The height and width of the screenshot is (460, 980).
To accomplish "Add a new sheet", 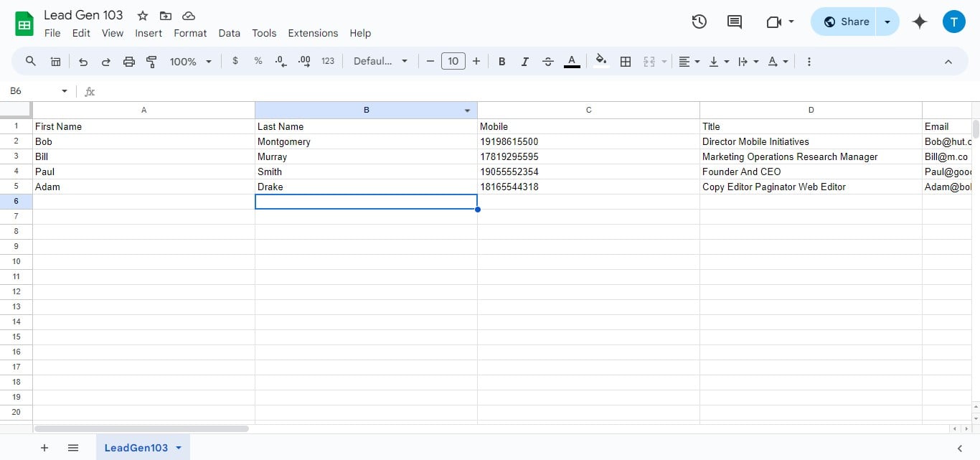I will (44, 447).
